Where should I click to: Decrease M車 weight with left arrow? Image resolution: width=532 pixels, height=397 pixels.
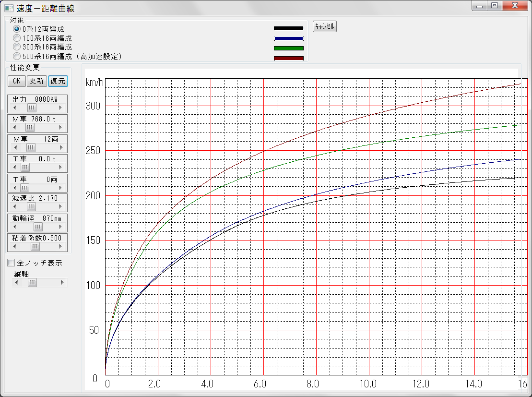[x=15, y=128]
